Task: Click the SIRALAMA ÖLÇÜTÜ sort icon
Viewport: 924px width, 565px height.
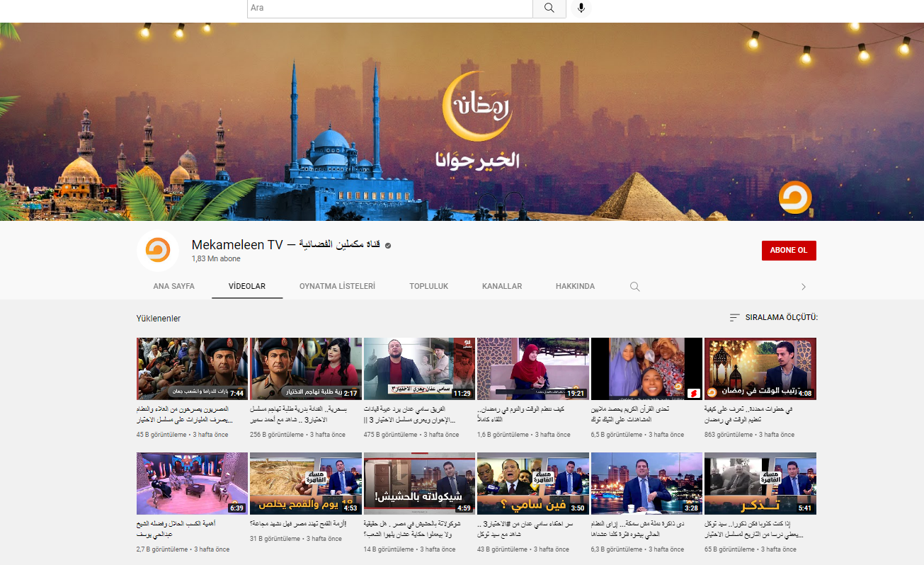Action: coord(735,318)
